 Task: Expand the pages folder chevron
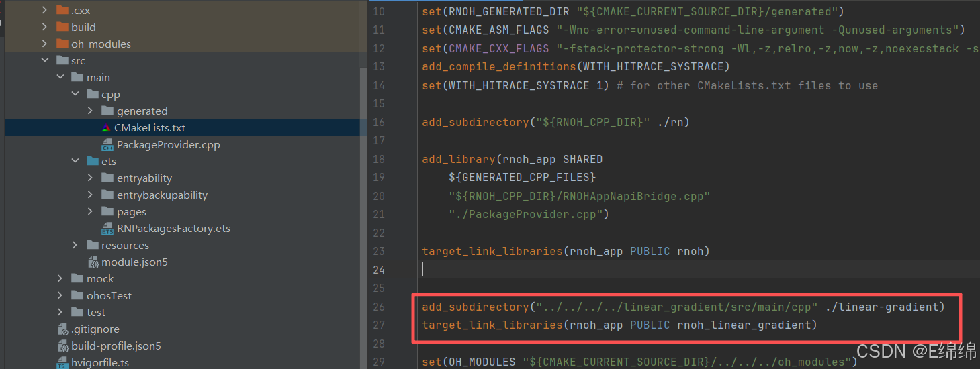90,211
